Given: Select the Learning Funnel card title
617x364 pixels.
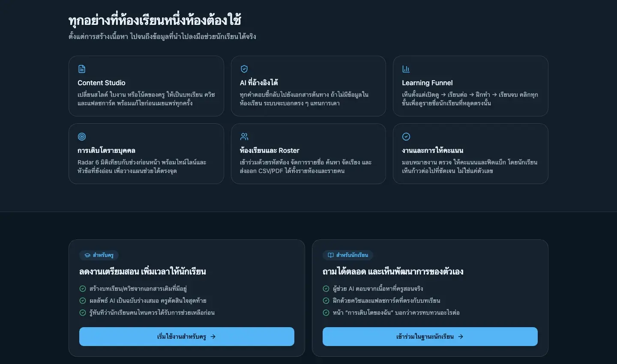Looking at the screenshot, I should (x=427, y=83).
